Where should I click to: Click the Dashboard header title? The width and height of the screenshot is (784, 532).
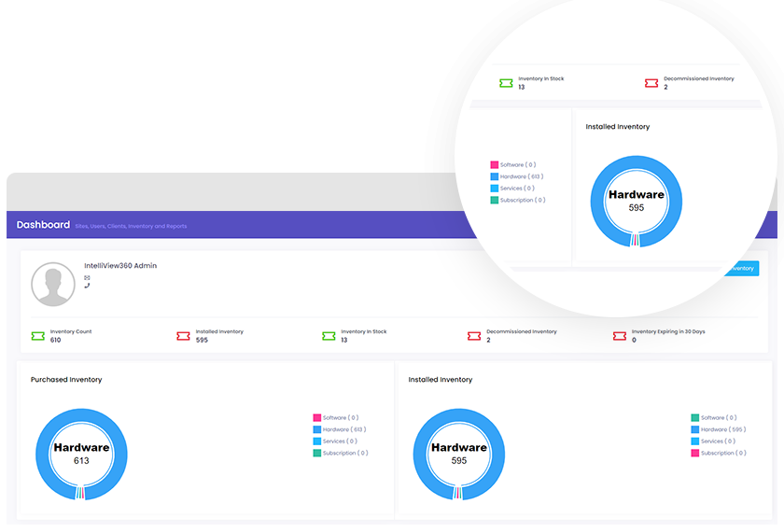[x=43, y=225]
